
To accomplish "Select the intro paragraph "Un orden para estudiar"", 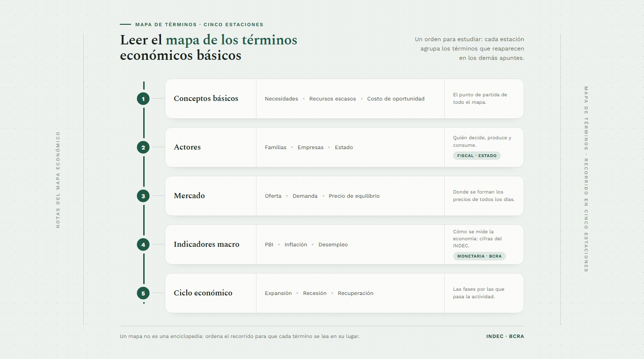I will tap(469, 49).
